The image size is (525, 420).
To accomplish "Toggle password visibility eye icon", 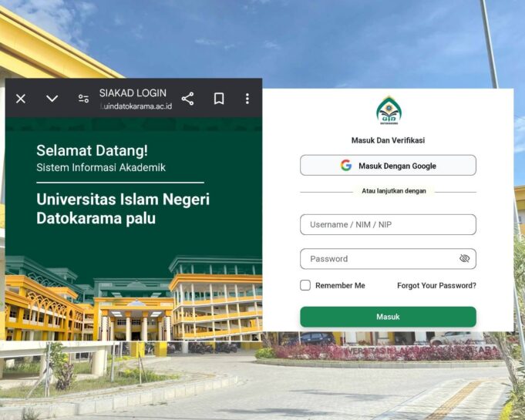I will pyautogui.click(x=464, y=258).
